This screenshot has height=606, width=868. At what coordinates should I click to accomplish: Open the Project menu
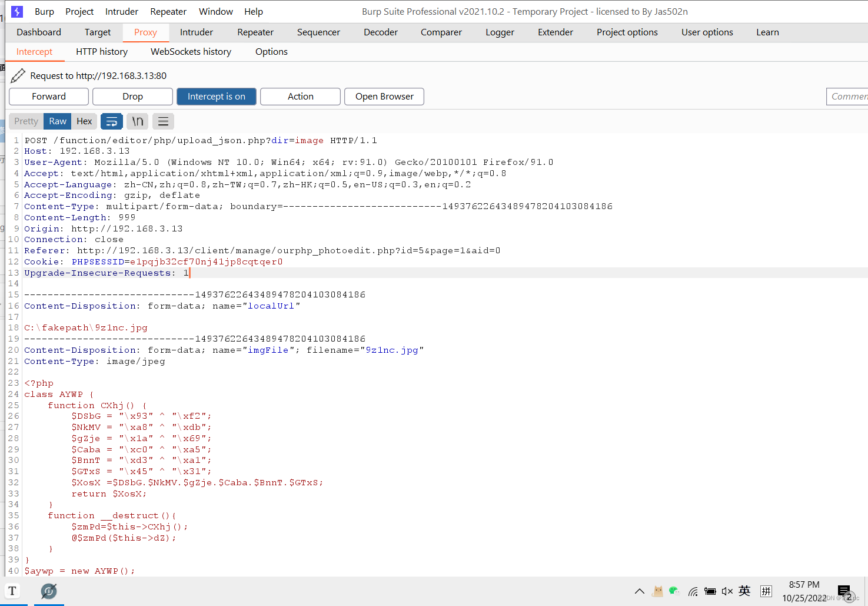[79, 11]
